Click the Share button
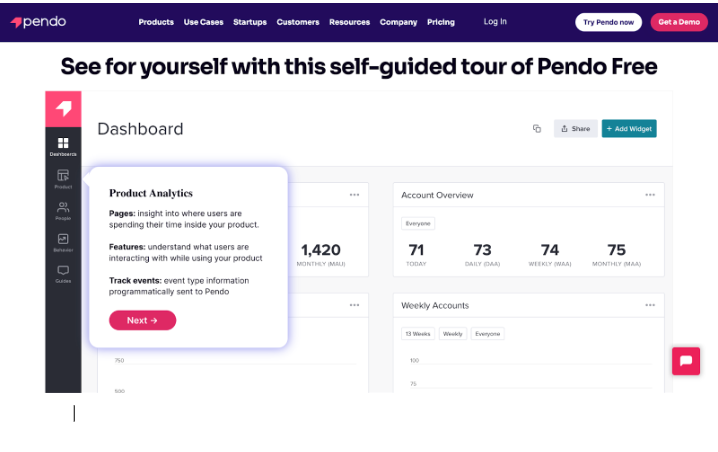The width and height of the screenshot is (718, 452). pyautogui.click(x=575, y=129)
